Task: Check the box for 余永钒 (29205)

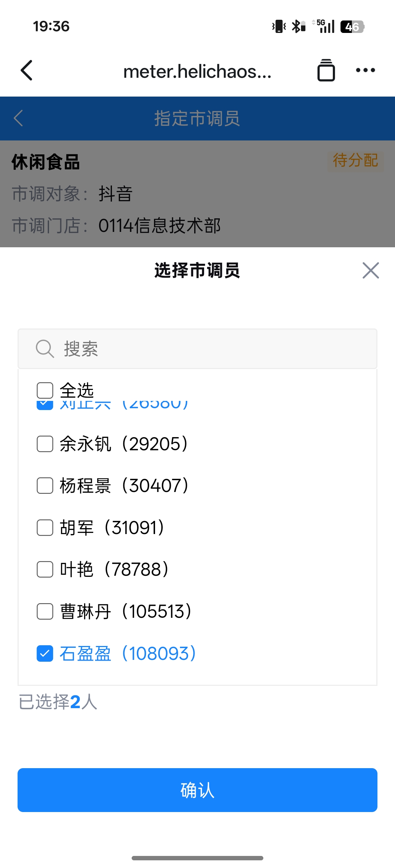Action: [x=45, y=444]
